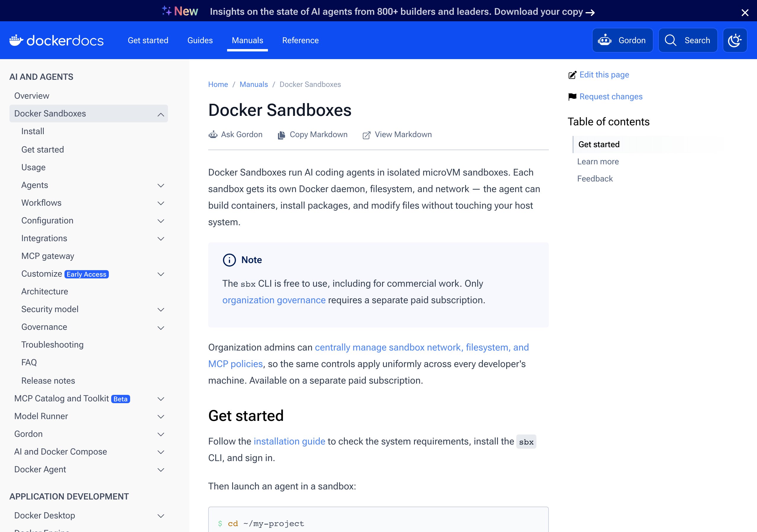This screenshot has height=532, width=757.
Task: Click the Request changes flag icon
Action: pos(572,97)
